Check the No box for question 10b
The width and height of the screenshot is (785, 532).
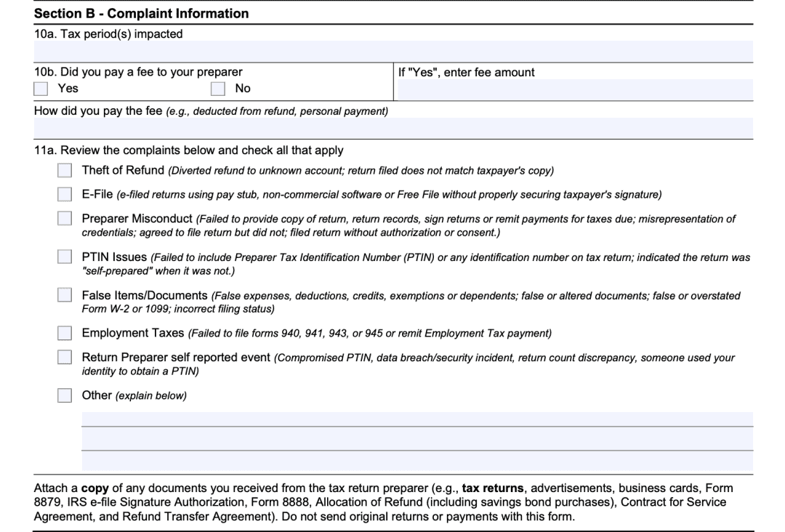coord(218,88)
